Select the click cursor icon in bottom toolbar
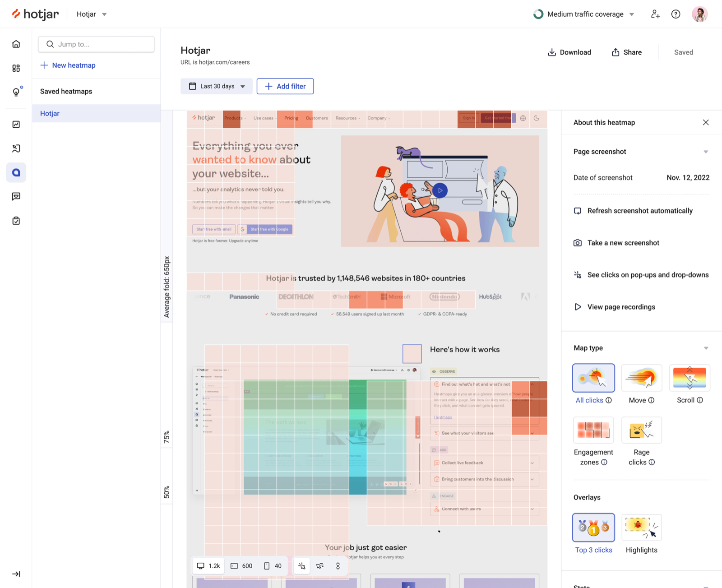 [302, 566]
